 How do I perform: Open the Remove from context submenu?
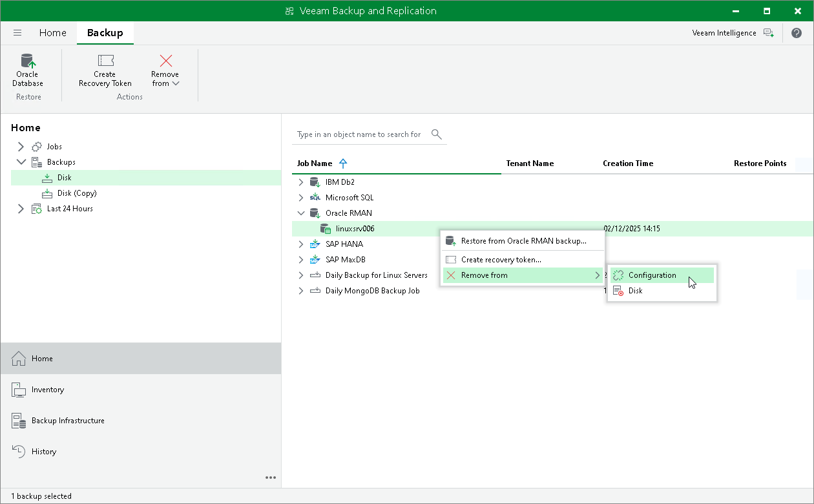click(523, 275)
